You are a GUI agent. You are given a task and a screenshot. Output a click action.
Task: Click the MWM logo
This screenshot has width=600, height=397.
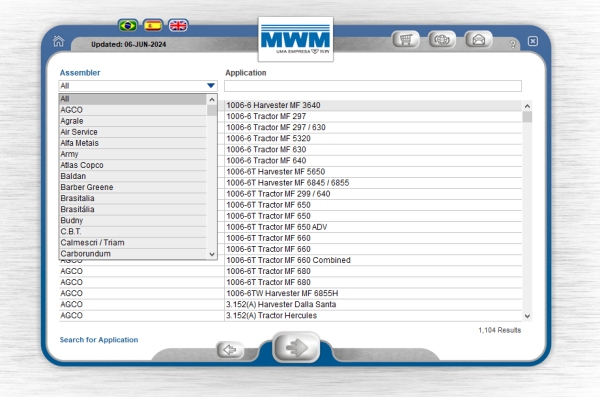(x=295, y=39)
